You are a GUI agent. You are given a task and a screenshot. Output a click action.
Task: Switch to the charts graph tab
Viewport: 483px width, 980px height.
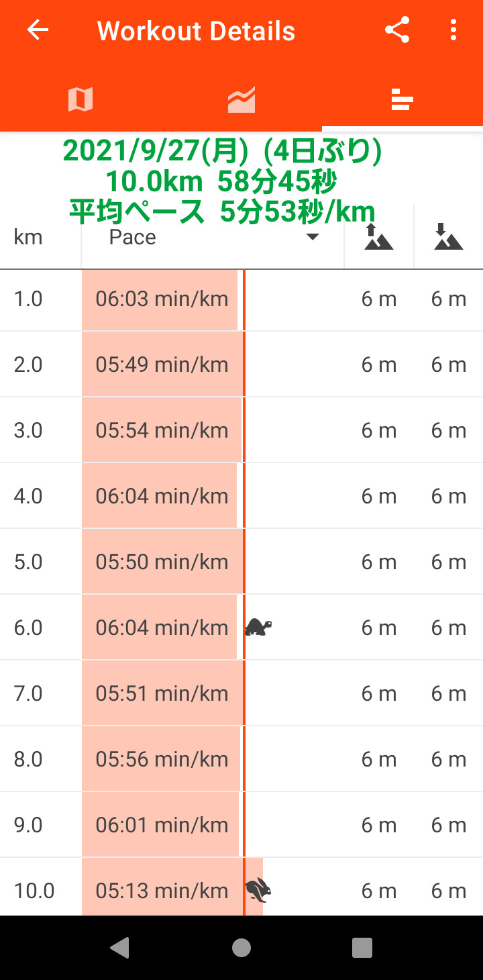(241, 100)
